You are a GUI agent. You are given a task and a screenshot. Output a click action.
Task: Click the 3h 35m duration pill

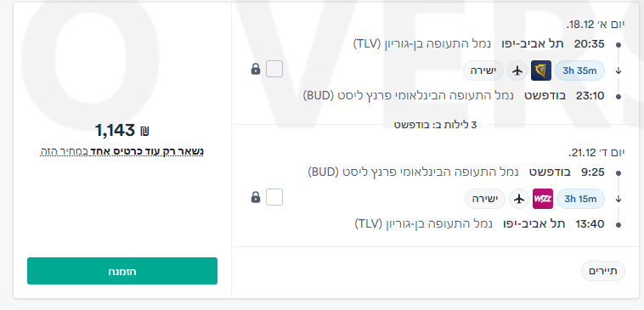[x=579, y=70]
